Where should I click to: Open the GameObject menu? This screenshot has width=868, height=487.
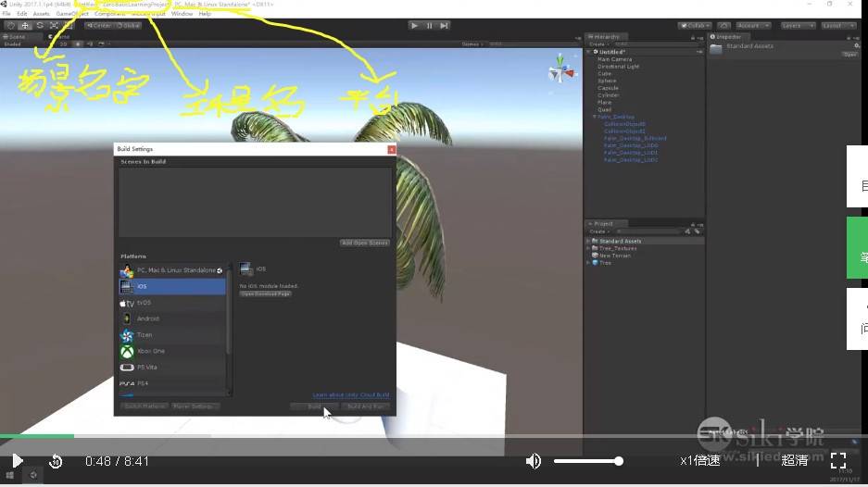72,14
